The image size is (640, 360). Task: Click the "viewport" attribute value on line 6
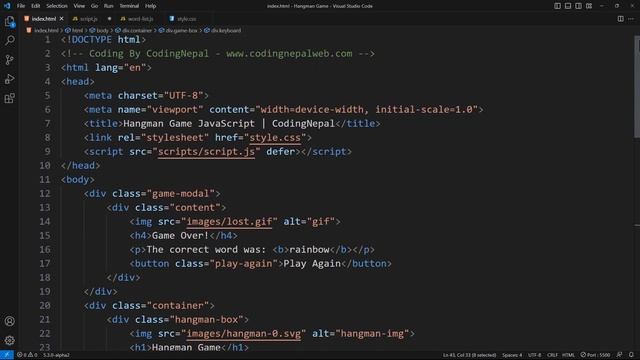point(175,109)
